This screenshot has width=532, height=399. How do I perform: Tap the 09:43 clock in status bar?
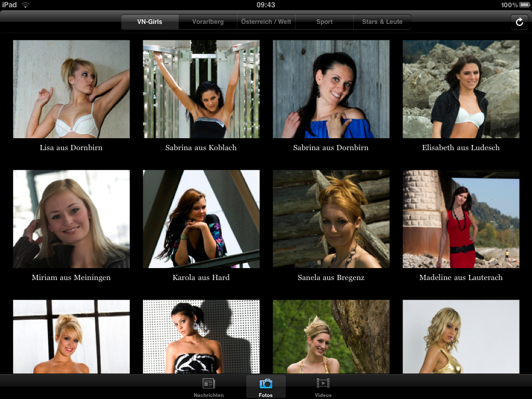click(266, 5)
